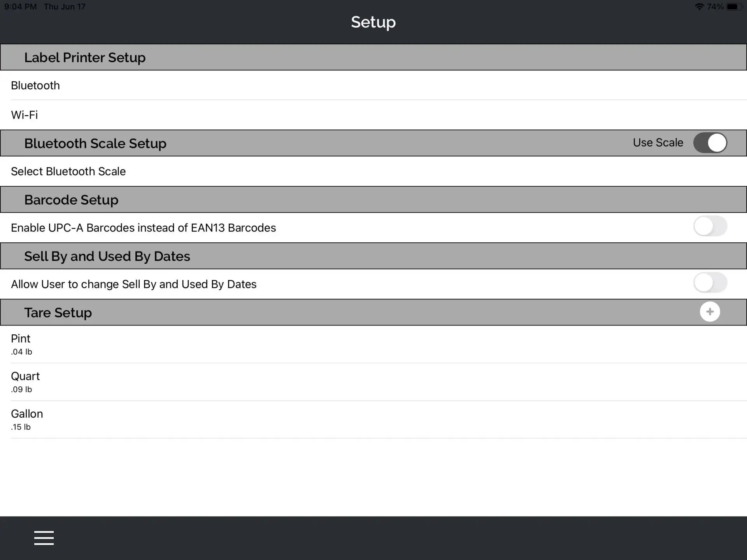Tap the Bluetooth Scale Setup header
Image resolution: width=747 pixels, height=560 pixels.
coord(95,143)
